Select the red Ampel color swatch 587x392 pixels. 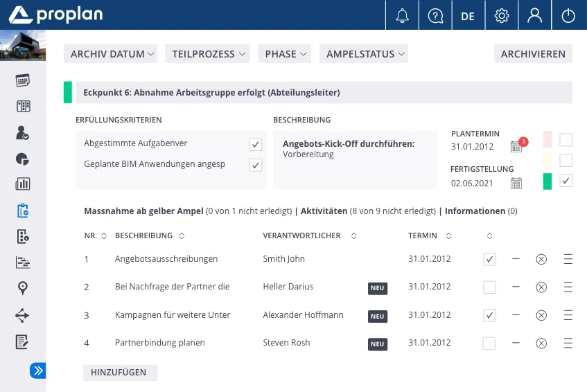coord(547,140)
